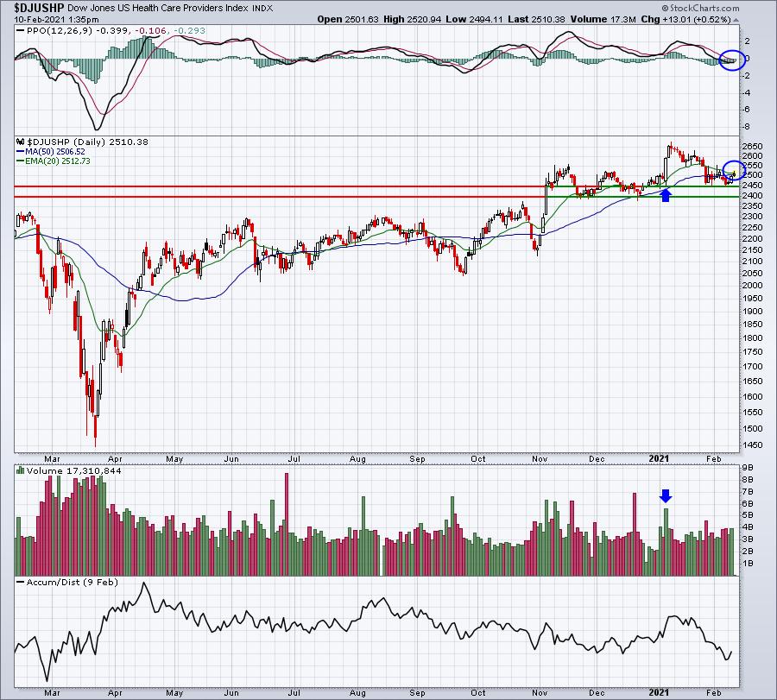777x700 pixels.
Task: Click the tallest red volume bar in late June
Action: coord(287,524)
